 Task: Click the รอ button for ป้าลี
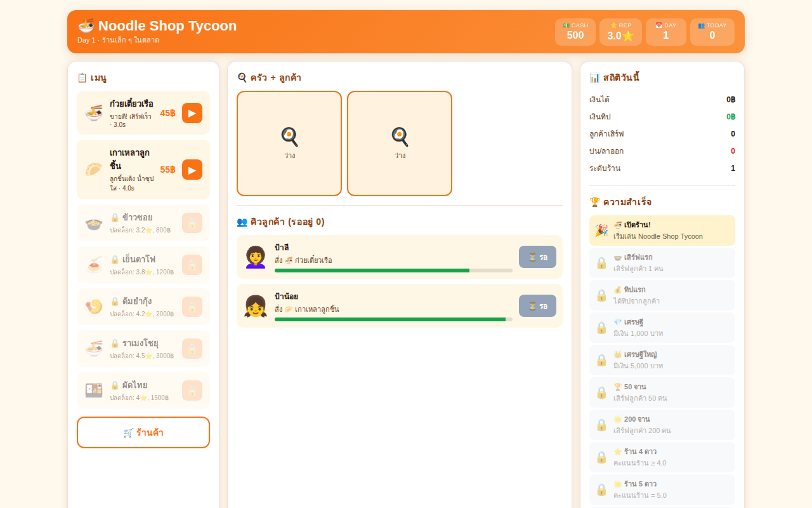point(537,257)
